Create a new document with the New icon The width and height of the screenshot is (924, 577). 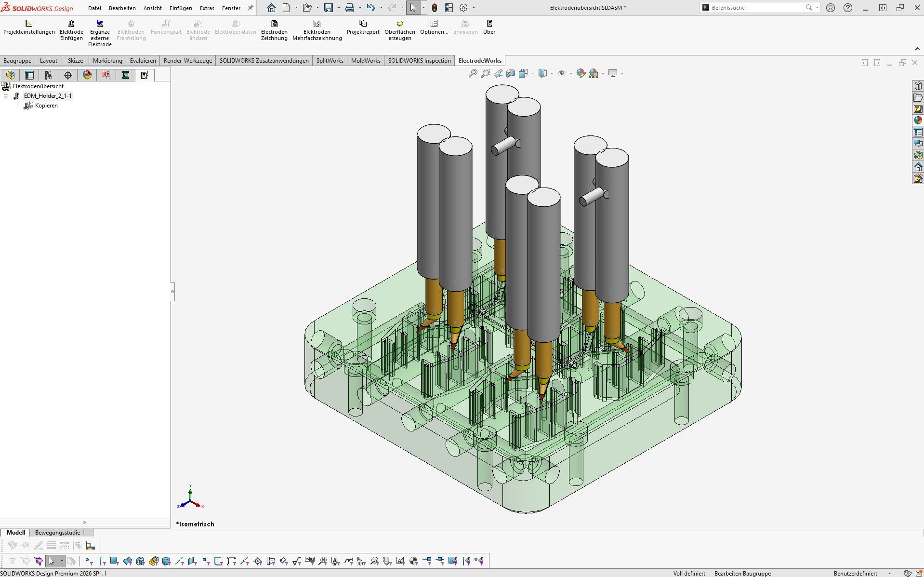pos(286,8)
